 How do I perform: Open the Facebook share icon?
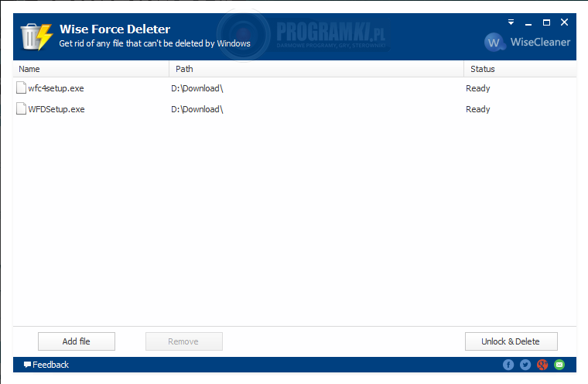click(508, 365)
